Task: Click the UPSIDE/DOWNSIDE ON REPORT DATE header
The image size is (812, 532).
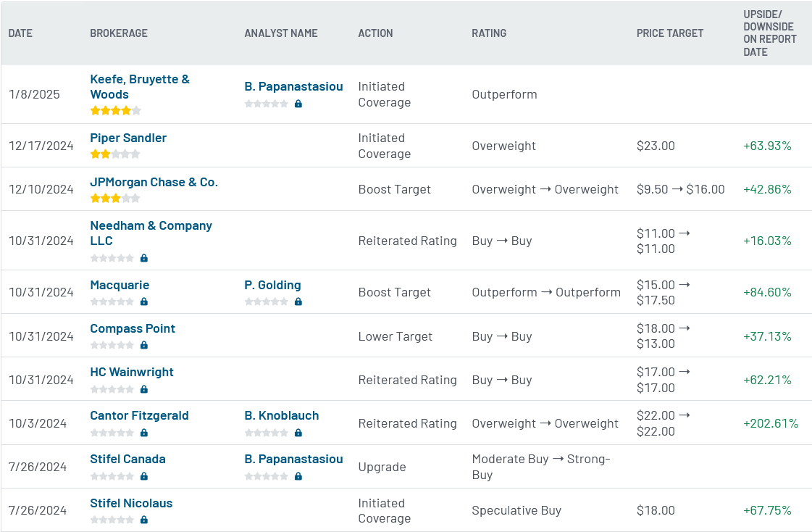Action: point(770,33)
